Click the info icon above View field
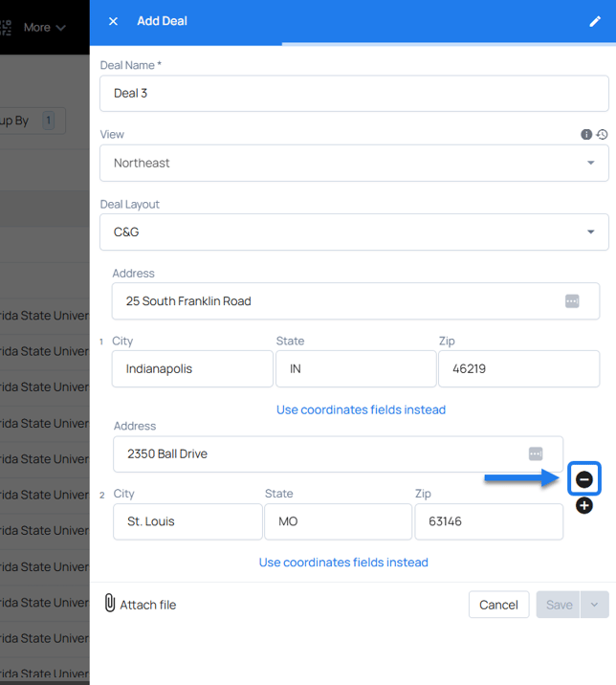The height and width of the screenshot is (685, 616). coord(586,135)
